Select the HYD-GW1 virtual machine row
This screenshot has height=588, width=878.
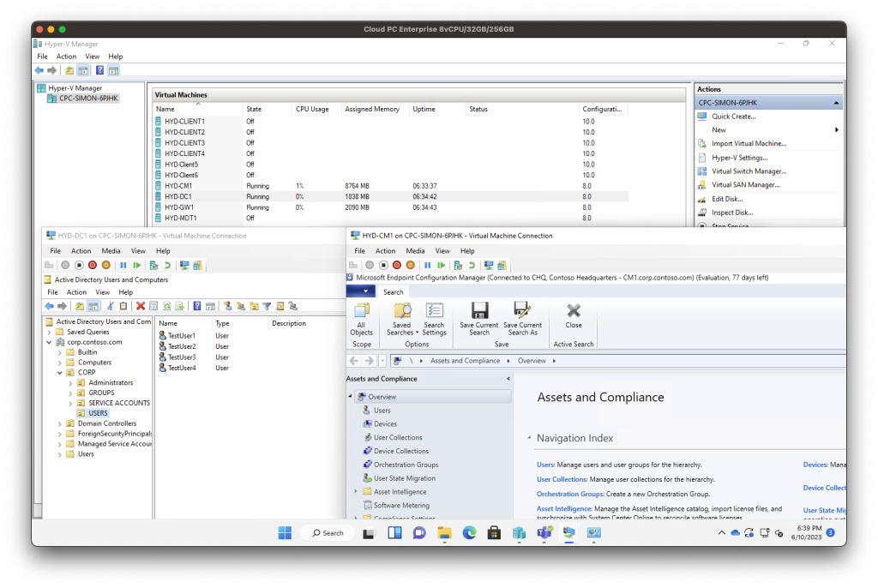[180, 207]
